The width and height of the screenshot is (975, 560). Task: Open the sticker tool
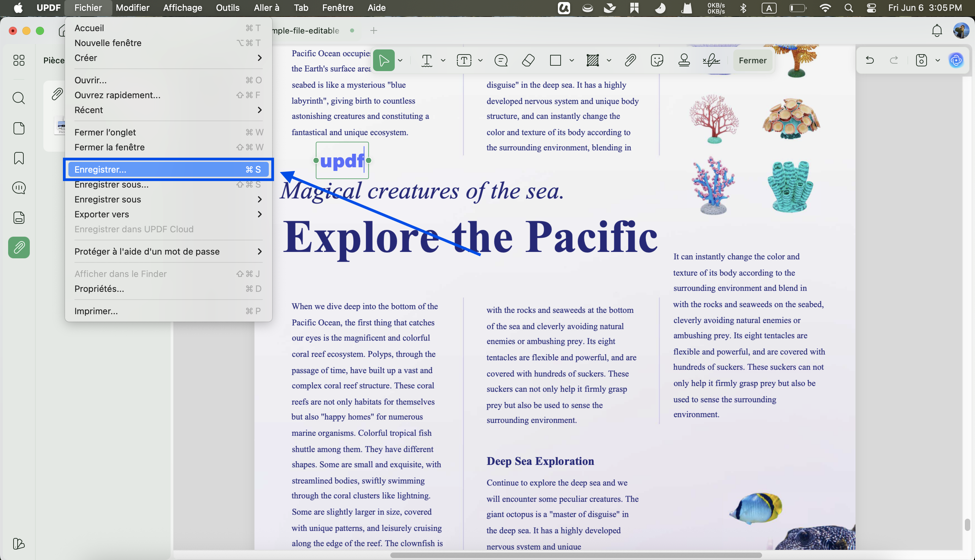pyautogui.click(x=657, y=60)
